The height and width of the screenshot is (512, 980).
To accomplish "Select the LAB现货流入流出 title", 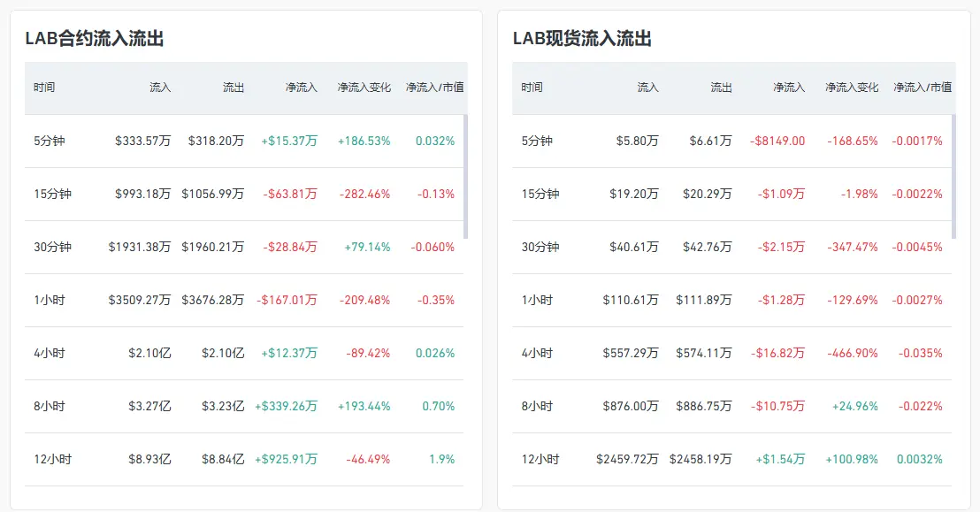I will click(x=582, y=39).
